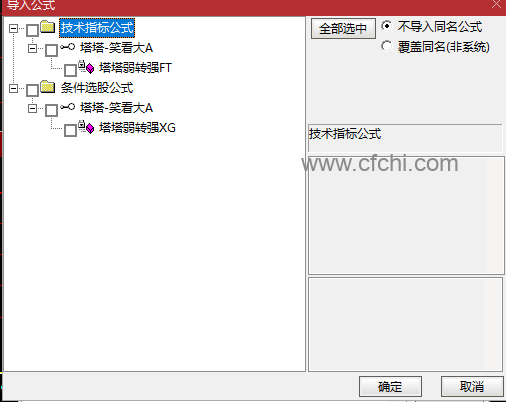The width and height of the screenshot is (506, 402).
Task: Click the 全部选中 button
Action: coord(343,28)
